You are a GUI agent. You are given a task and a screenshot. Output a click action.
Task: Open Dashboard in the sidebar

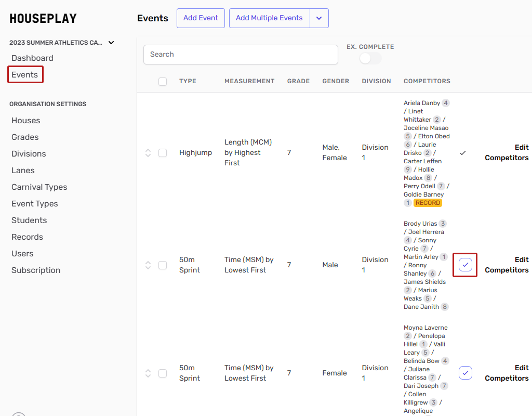pyautogui.click(x=32, y=58)
